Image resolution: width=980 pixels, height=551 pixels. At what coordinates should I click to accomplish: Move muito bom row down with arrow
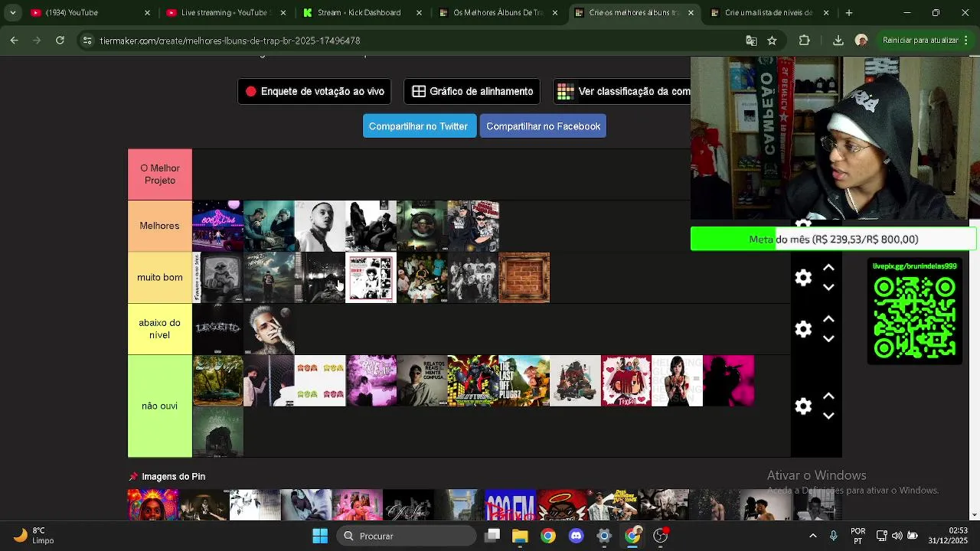[828, 288]
